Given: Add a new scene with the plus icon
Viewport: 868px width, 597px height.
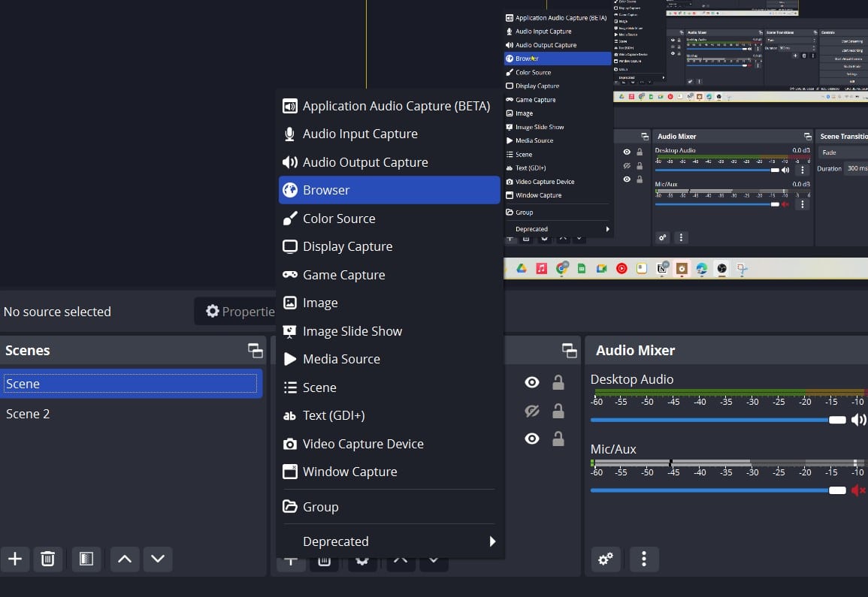Looking at the screenshot, I should click(15, 559).
